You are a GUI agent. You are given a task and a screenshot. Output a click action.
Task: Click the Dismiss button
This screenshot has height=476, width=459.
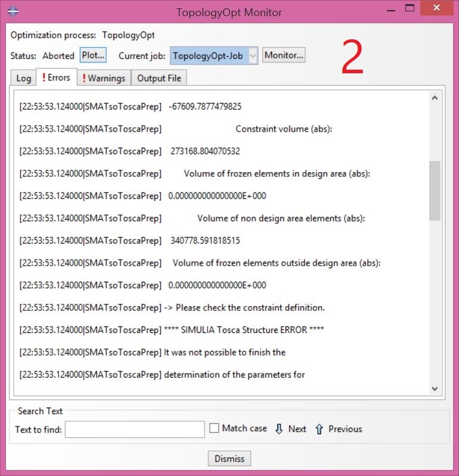click(229, 458)
